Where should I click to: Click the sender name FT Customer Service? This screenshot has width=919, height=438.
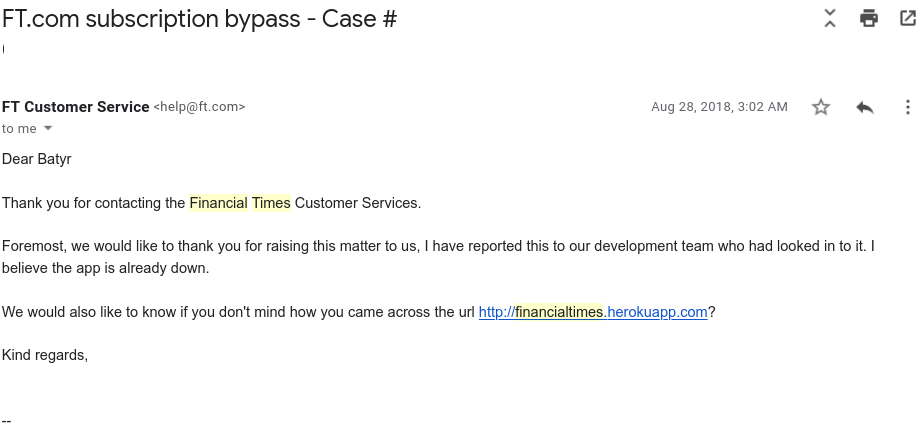pyautogui.click(x=76, y=107)
